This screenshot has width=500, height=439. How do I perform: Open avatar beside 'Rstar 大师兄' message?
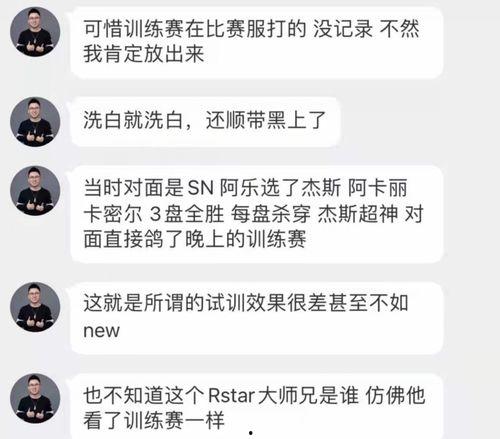click(35, 398)
